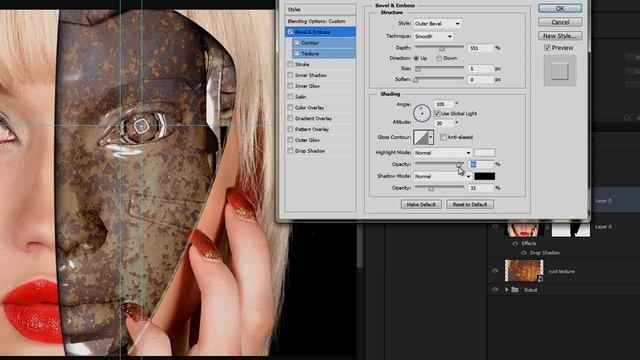Enable the Drop Shadow checkbox in styles list
The height and width of the screenshot is (360, 640).
pyautogui.click(x=290, y=151)
